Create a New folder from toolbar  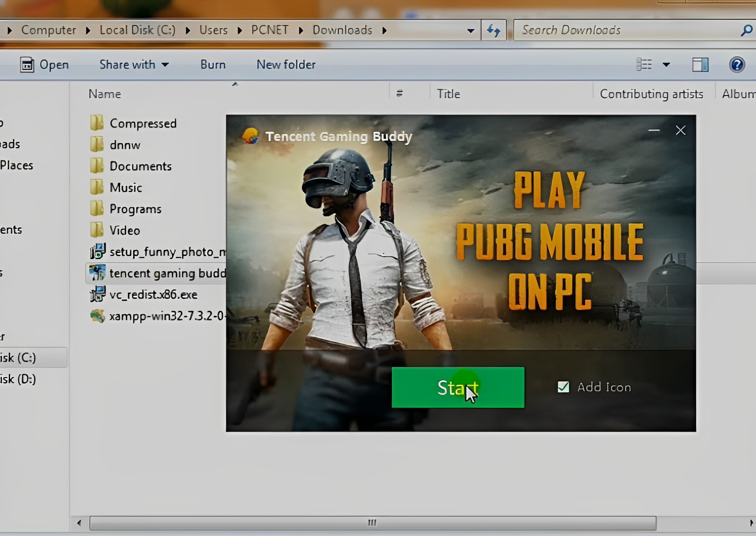[x=286, y=64]
